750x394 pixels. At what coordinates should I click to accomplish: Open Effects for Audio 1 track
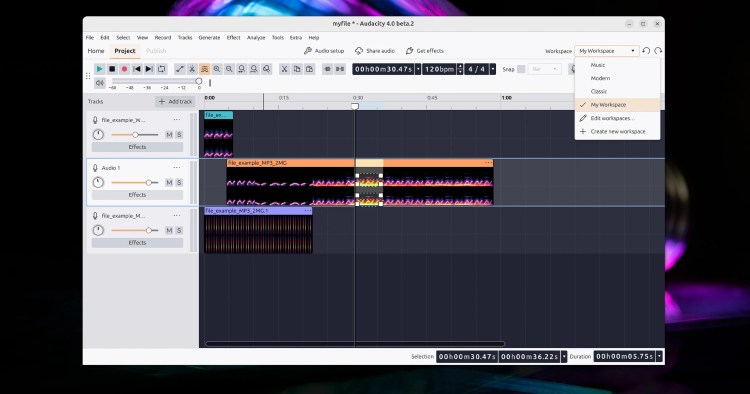(x=137, y=195)
